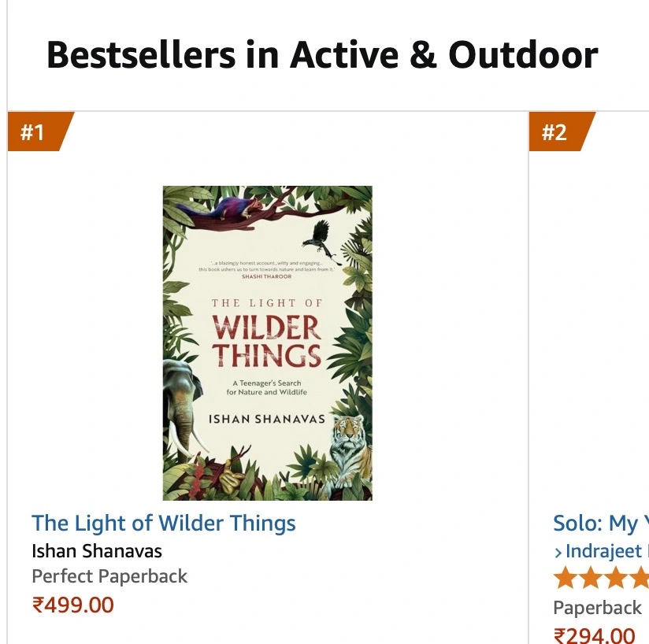The image size is (649, 644).
Task: Click the Wilder Things title on the cover image
Action: point(268,342)
